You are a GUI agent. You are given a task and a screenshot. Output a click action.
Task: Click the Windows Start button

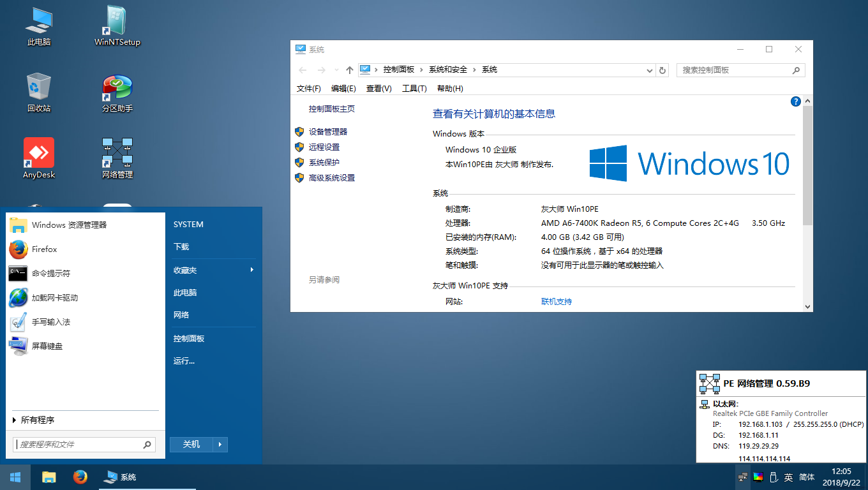coord(15,477)
